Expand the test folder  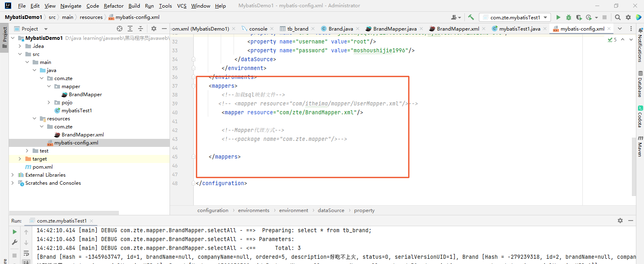(27, 151)
